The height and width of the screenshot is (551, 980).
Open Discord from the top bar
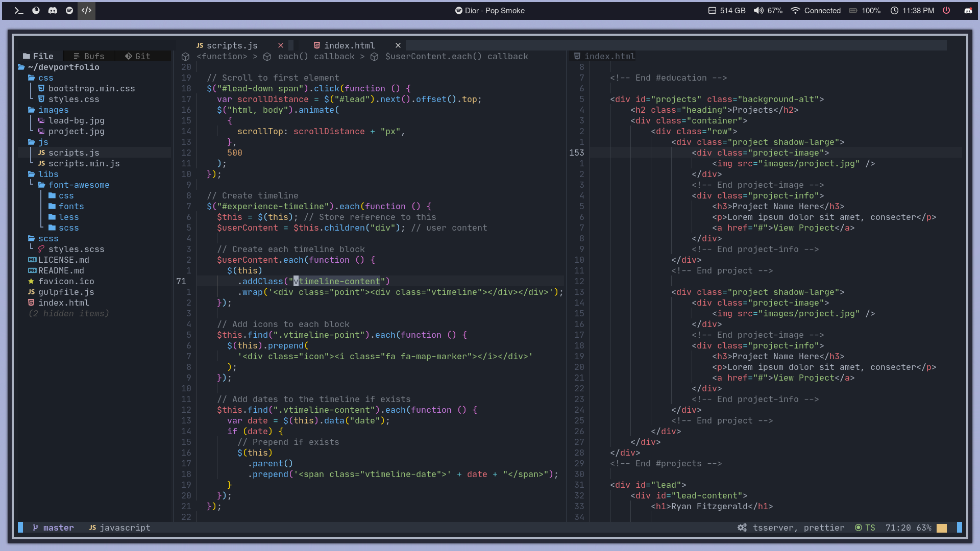53,10
